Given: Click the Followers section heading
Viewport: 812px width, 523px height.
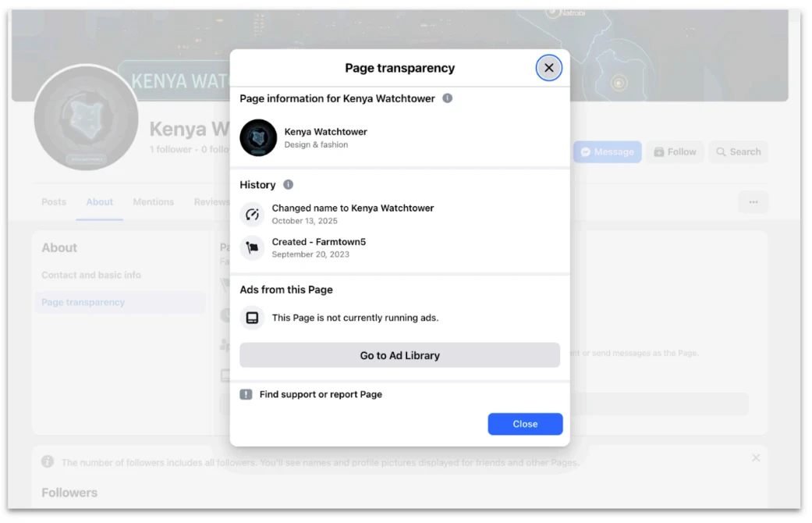Looking at the screenshot, I should coord(69,493).
